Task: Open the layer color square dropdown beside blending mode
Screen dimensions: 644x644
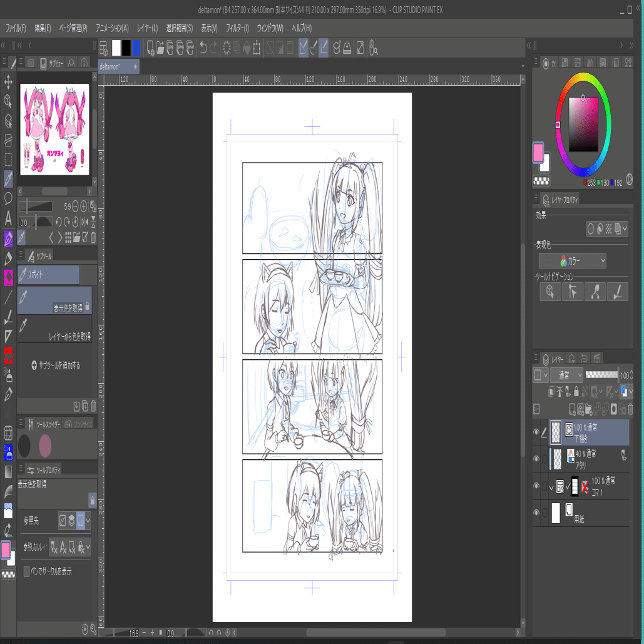Action: (541, 374)
